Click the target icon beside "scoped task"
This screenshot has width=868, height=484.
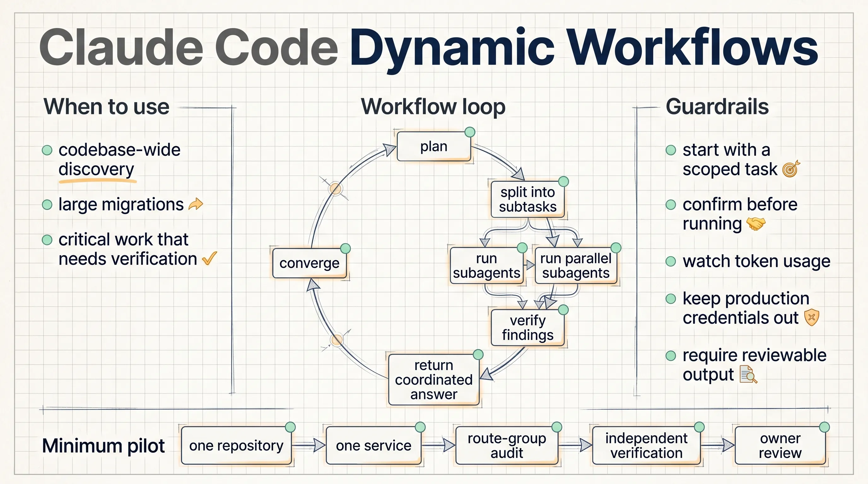click(791, 169)
